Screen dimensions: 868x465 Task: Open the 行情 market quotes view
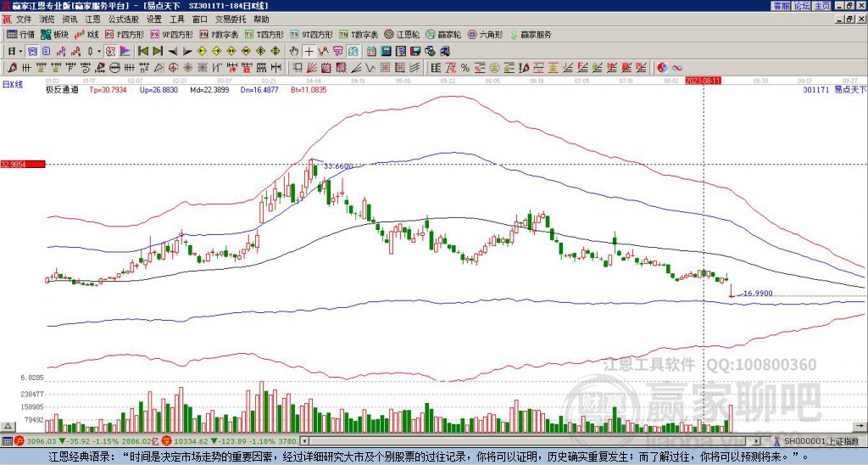pos(21,34)
